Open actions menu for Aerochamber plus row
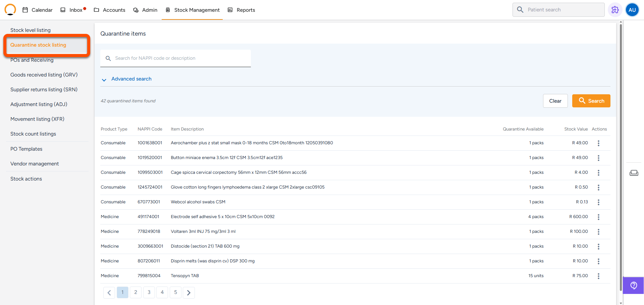644x305 pixels. (x=598, y=143)
